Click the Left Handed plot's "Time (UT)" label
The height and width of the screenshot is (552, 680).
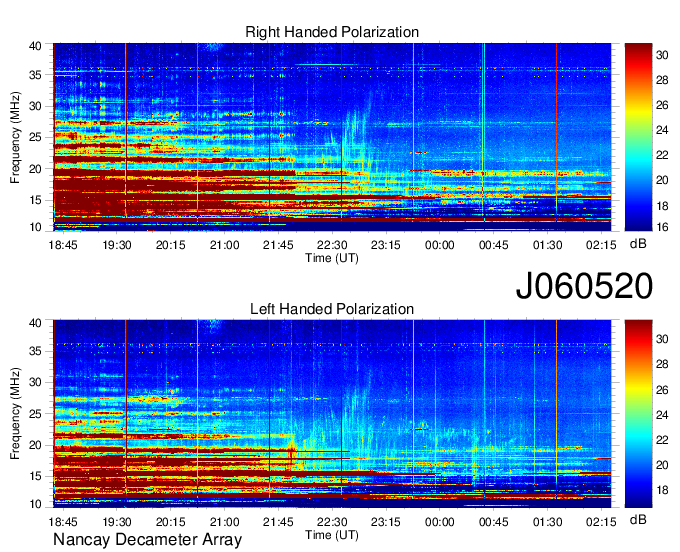click(332, 535)
